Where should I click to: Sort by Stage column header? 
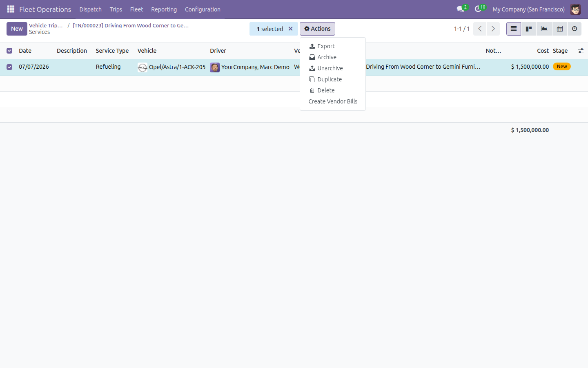(560, 51)
